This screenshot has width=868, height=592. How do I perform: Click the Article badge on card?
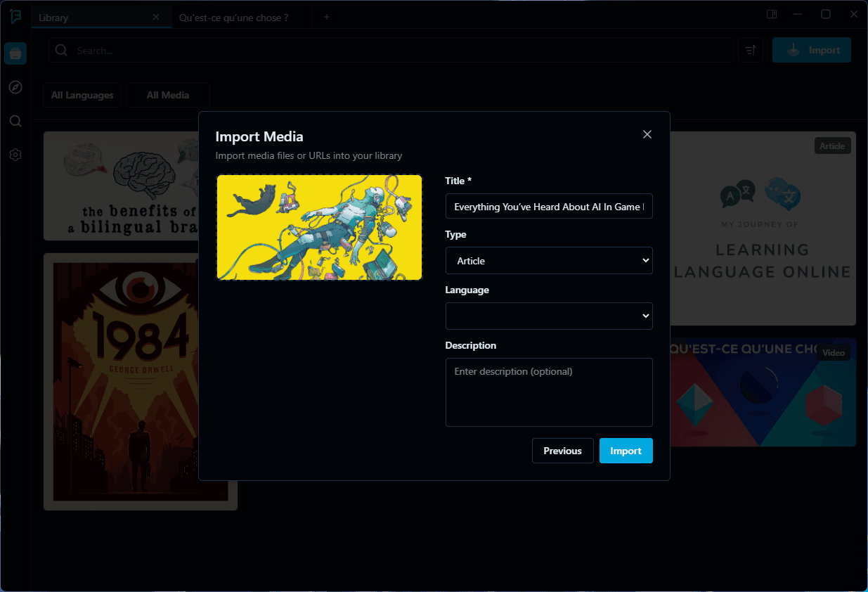[832, 146]
